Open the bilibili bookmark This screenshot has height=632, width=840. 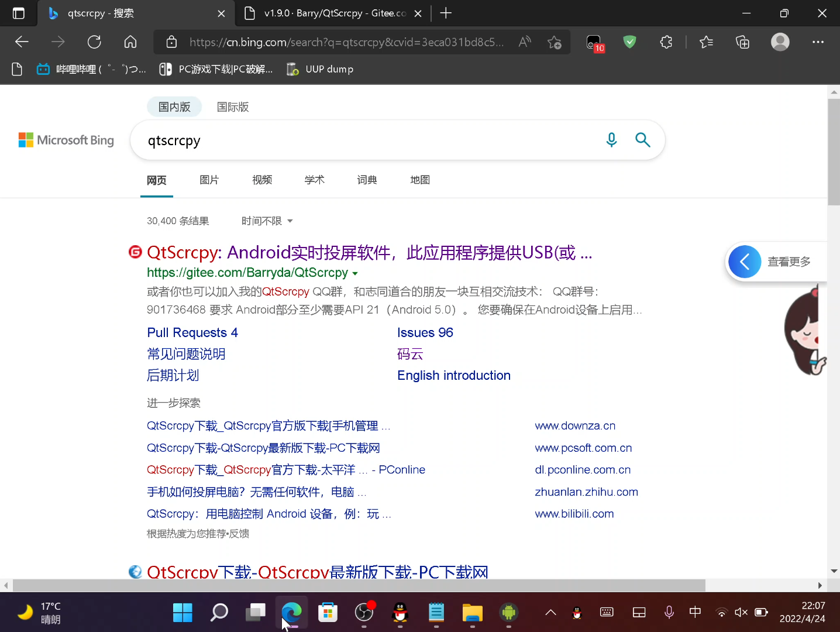[x=91, y=69]
